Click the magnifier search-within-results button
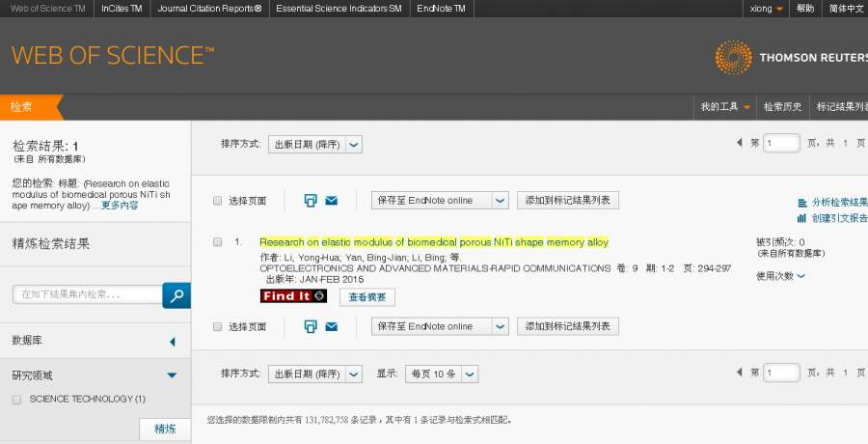Image resolution: width=868 pixels, height=444 pixels. [x=176, y=295]
